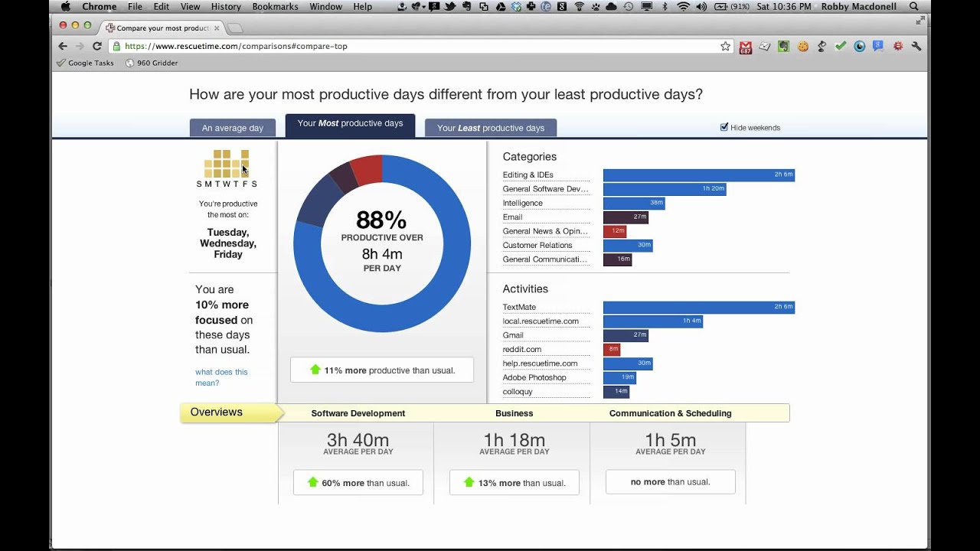Reload the page
Screen dimensions: 980x551
(x=97, y=46)
